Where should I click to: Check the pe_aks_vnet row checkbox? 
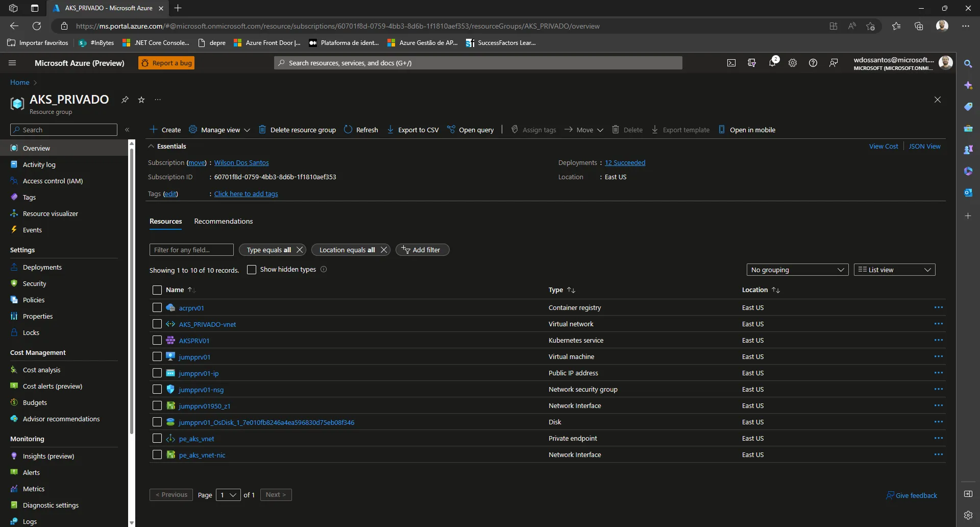157,438
